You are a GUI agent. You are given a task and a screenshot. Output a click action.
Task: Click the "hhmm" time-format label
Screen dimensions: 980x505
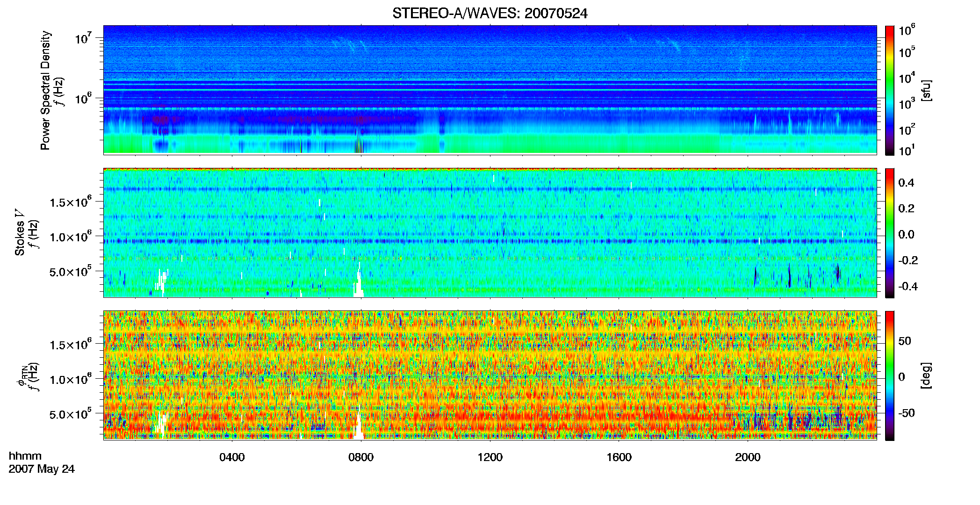coord(25,456)
